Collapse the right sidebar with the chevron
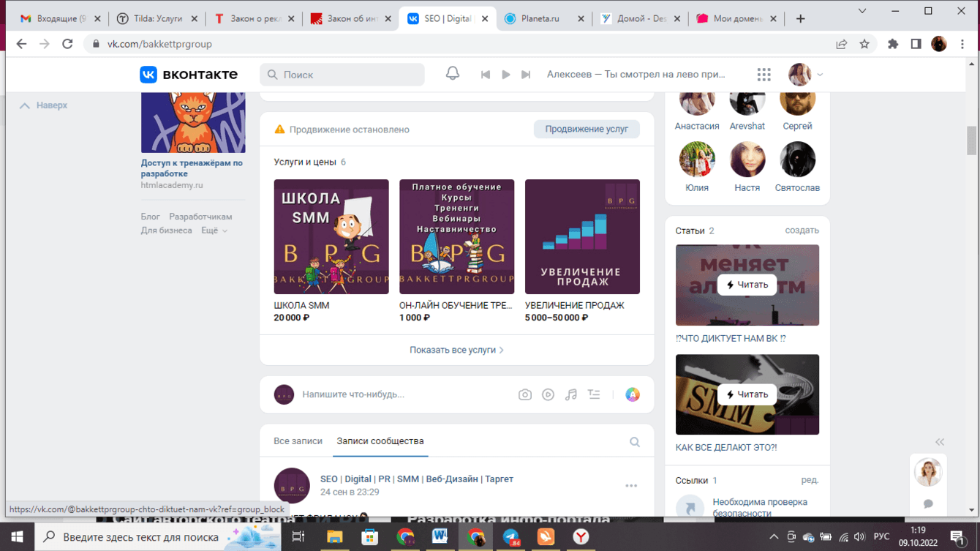This screenshot has width=980, height=551. pos(940,442)
